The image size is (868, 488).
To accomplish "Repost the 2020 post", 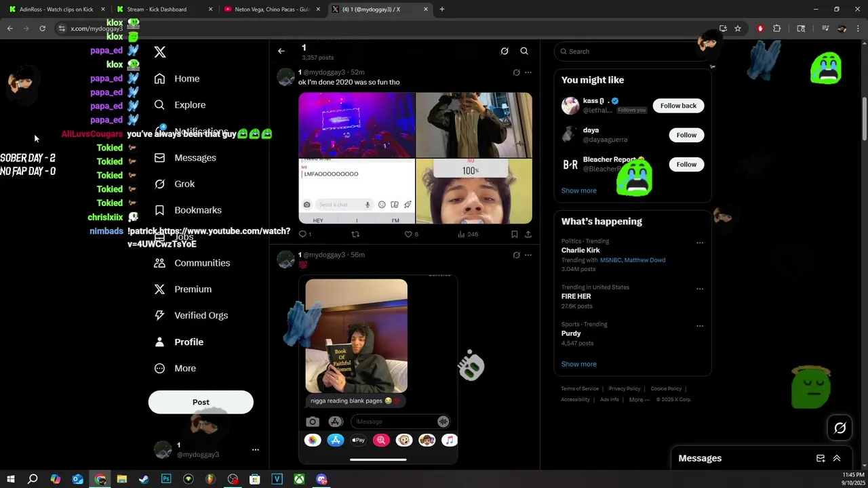I will click(355, 234).
